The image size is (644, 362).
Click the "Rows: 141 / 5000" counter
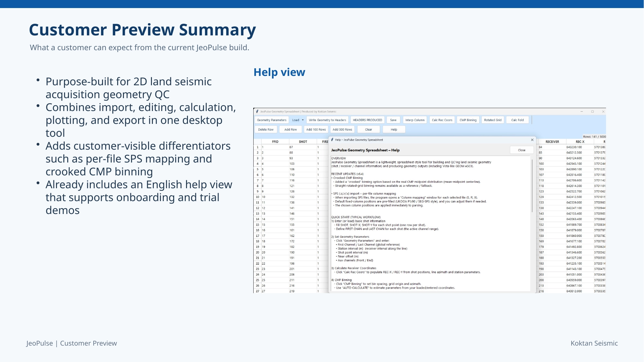(594, 137)
